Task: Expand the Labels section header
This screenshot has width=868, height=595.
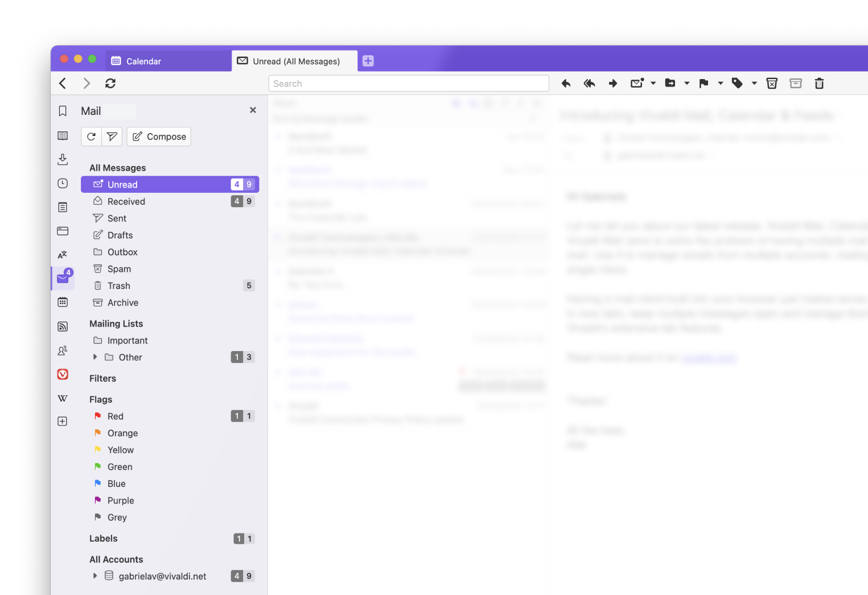Action: tap(104, 538)
